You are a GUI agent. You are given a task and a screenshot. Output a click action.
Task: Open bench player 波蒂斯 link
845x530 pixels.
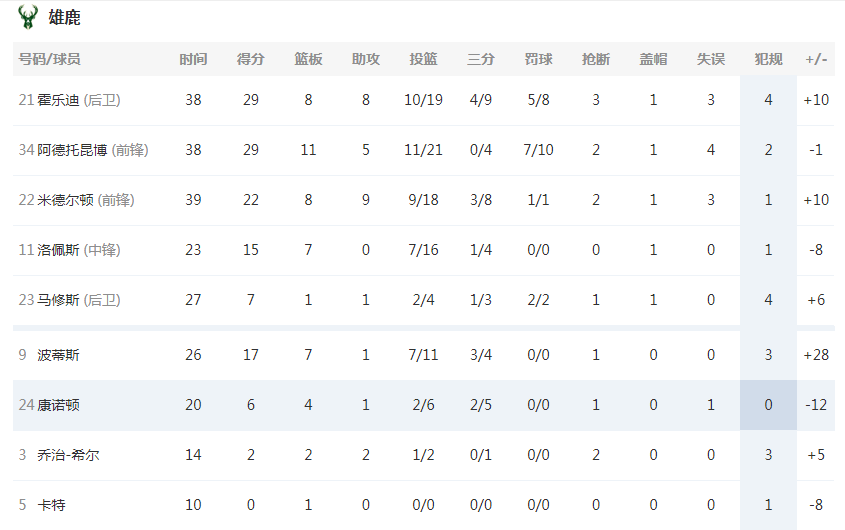[x=58, y=355]
